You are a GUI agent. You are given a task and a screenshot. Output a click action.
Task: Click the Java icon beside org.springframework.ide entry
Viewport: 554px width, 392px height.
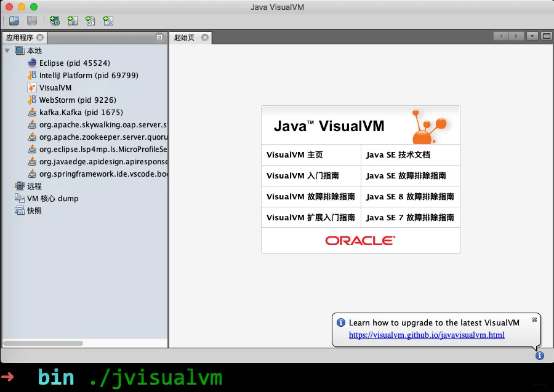pyautogui.click(x=32, y=174)
